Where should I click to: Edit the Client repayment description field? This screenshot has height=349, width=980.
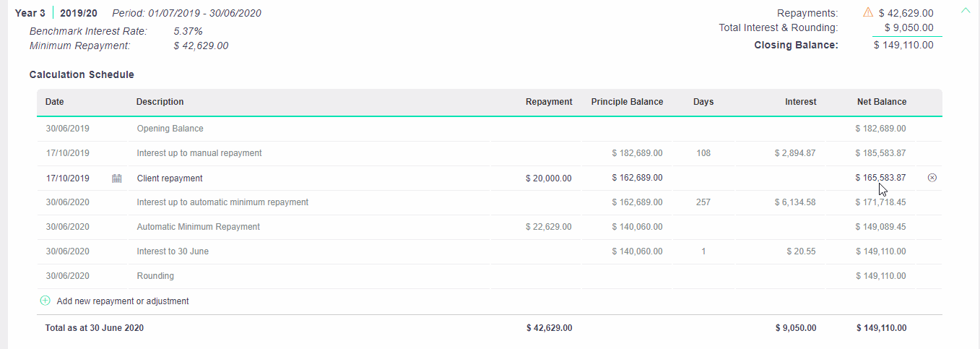point(170,178)
